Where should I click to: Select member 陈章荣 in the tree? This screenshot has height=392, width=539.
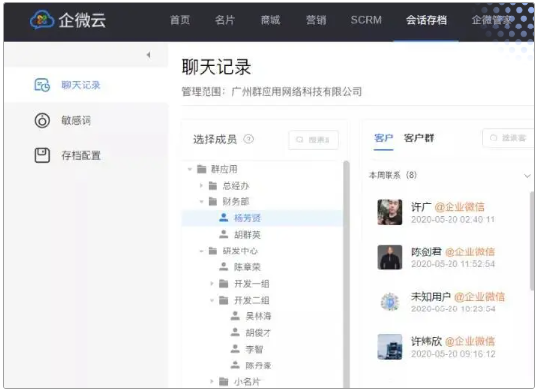(248, 267)
